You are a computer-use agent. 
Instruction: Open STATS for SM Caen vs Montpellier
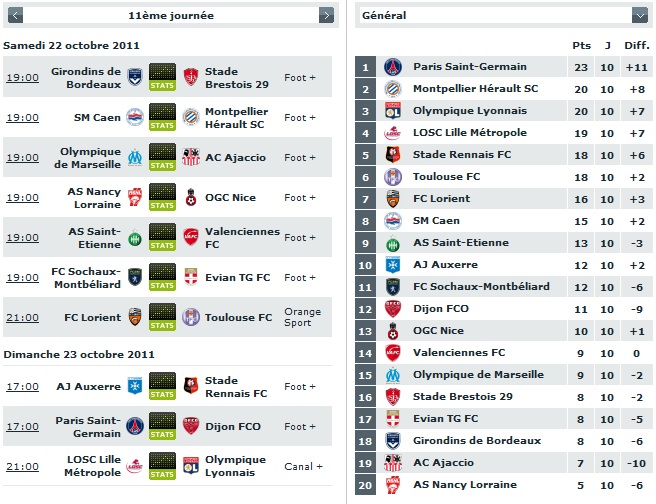coord(162,117)
